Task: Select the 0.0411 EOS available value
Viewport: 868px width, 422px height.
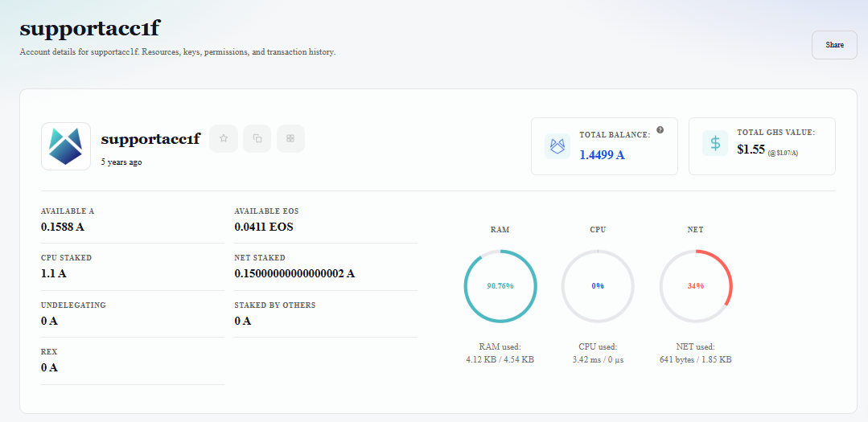Action: (264, 227)
